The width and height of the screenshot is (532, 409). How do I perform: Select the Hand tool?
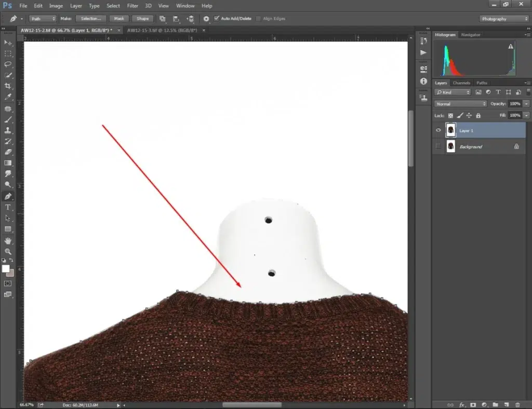coord(8,241)
